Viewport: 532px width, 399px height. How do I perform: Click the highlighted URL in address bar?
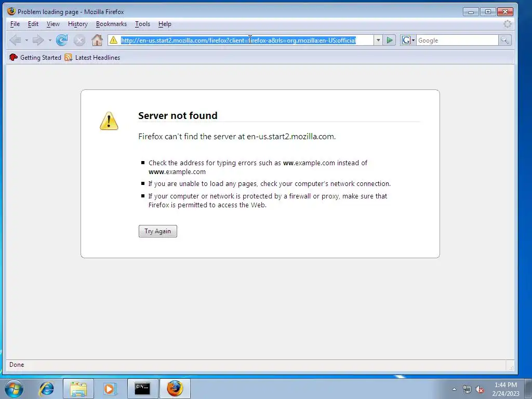point(238,40)
